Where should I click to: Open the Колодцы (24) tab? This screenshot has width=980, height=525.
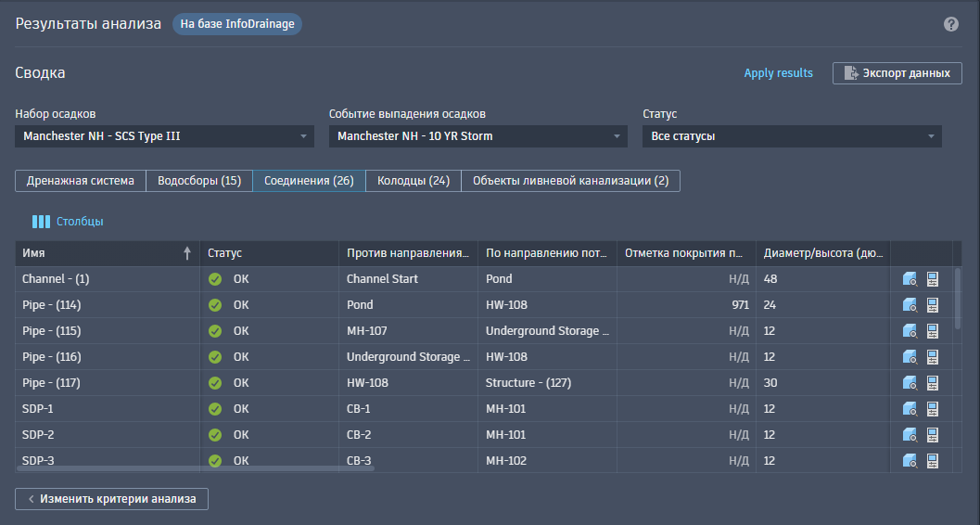pyautogui.click(x=414, y=181)
